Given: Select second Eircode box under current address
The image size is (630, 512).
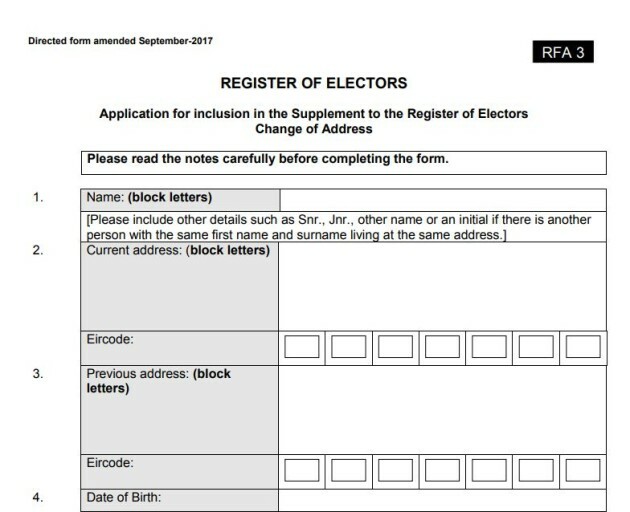Looking at the screenshot, I should pos(349,347).
